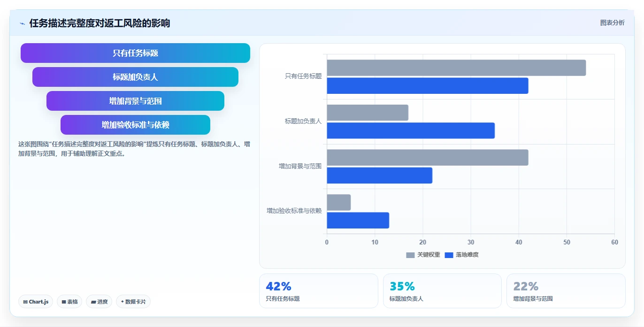
Task: Click the blue 落地难度 bar for 标题加负责人
Action: pos(411,130)
